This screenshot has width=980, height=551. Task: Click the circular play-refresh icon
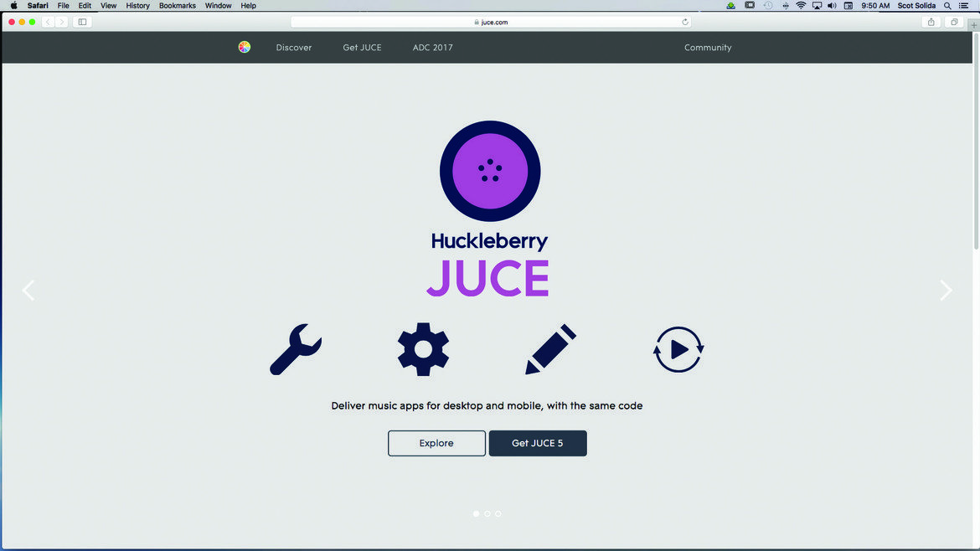(678, 349)
